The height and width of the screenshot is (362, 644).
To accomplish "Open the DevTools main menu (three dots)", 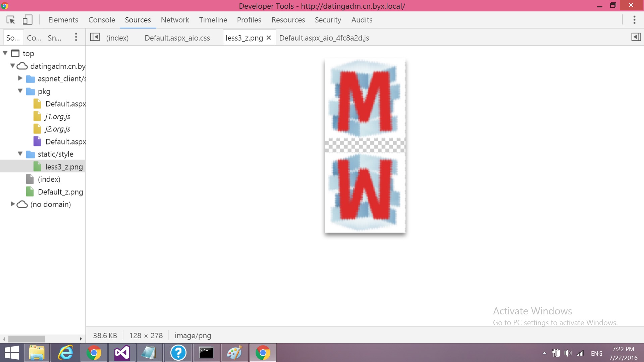I will click(x=635, y=20).
